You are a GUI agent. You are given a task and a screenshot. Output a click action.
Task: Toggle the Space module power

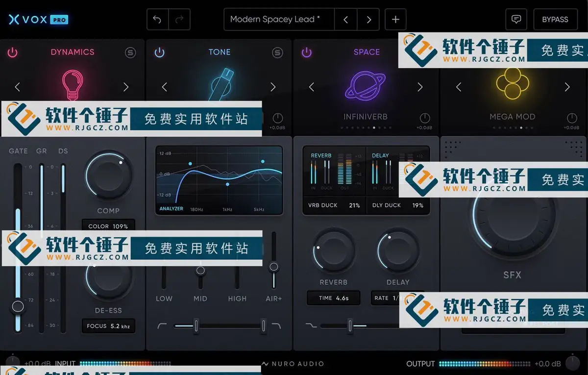click(x=307, y=52)
